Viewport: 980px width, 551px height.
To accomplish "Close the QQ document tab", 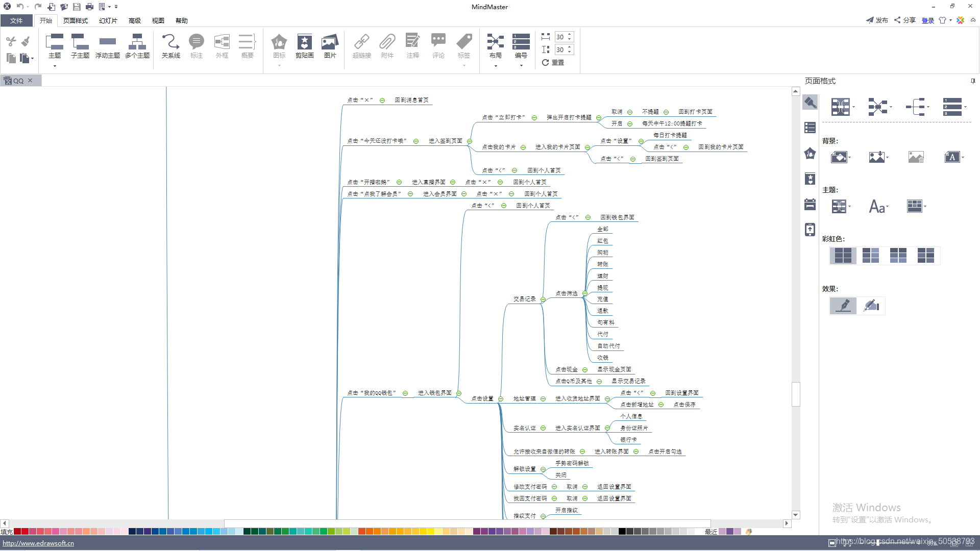I will (30, 81).
